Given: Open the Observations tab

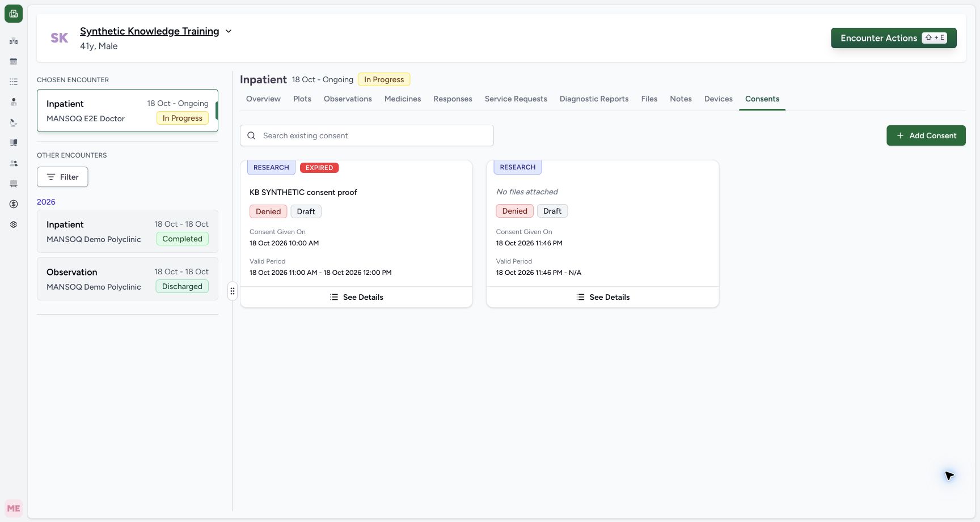Looking at the screenshot, I should tap(348, 99).
